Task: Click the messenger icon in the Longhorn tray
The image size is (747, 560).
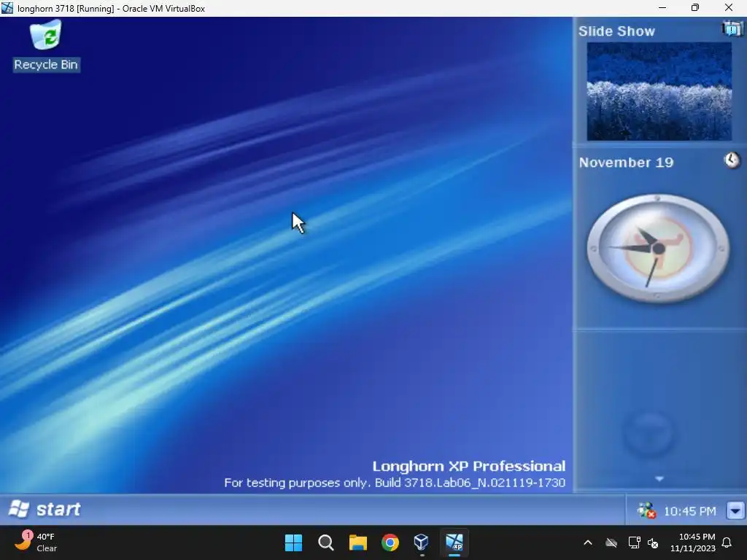Action: click(646, 511)
